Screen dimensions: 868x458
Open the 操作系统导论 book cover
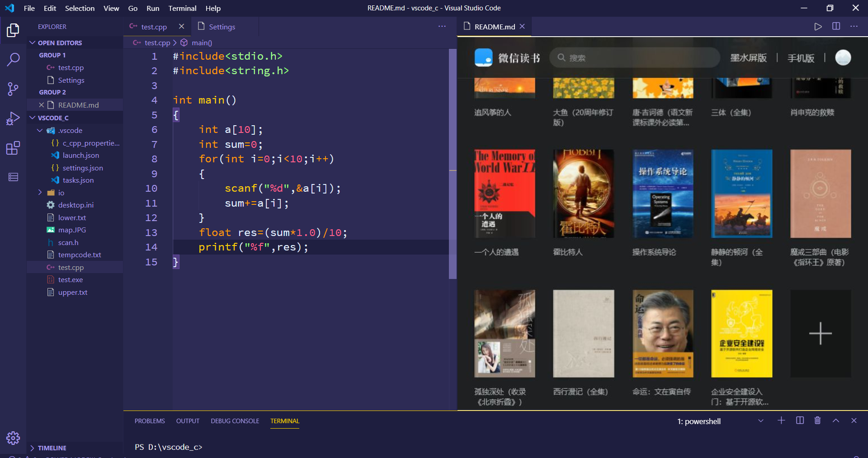(x=662, y=194)
